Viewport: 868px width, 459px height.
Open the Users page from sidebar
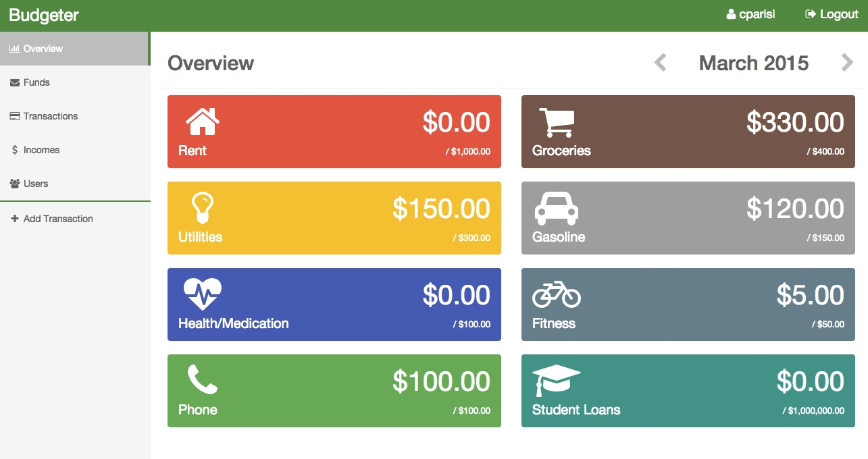tap(75, 184)
